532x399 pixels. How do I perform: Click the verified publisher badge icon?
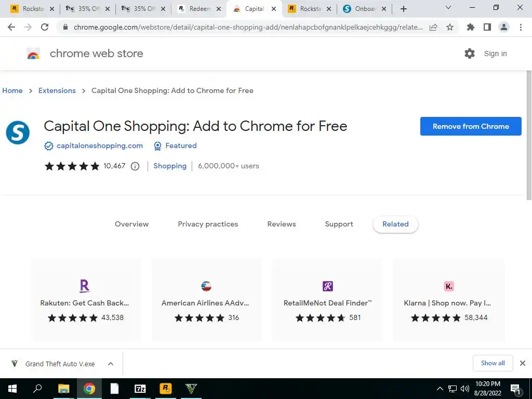49,146
